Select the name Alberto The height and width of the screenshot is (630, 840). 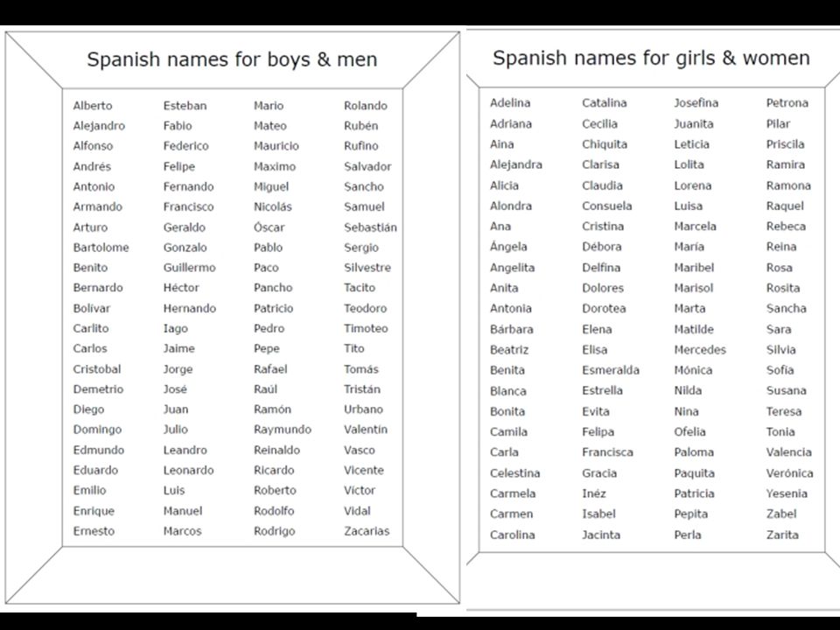[93, 106]
